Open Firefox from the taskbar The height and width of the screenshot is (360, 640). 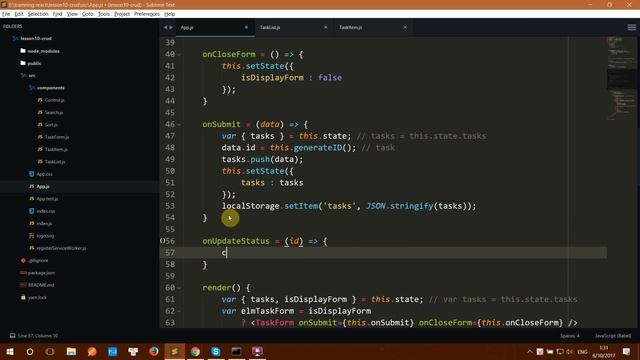tap(154, 351)
